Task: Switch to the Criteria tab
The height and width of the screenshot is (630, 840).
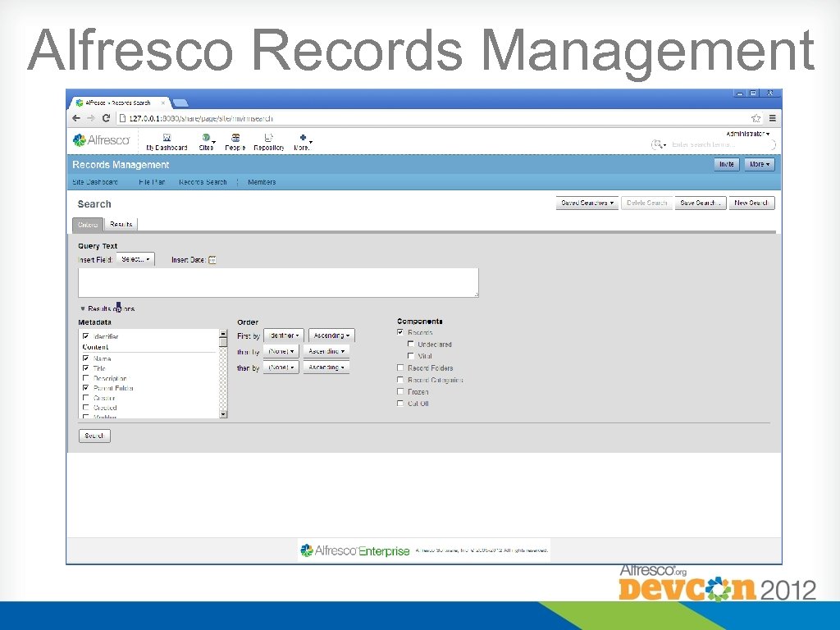Action: 87,225
